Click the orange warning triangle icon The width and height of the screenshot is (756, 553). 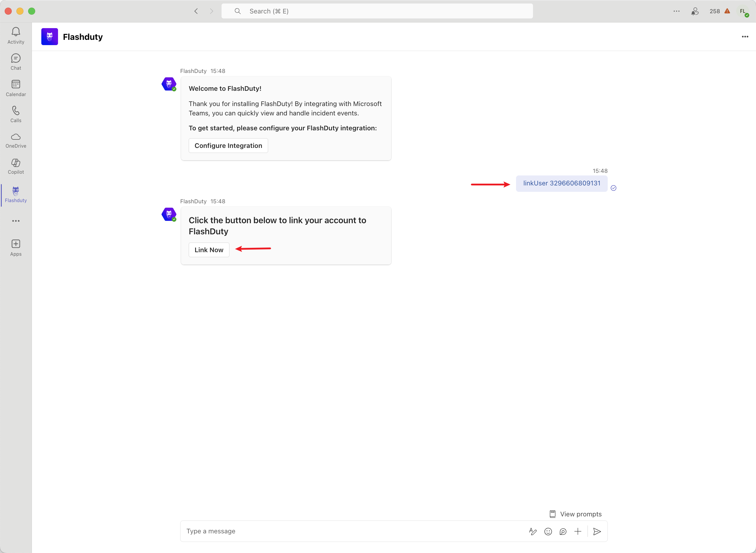click(727, 11)
